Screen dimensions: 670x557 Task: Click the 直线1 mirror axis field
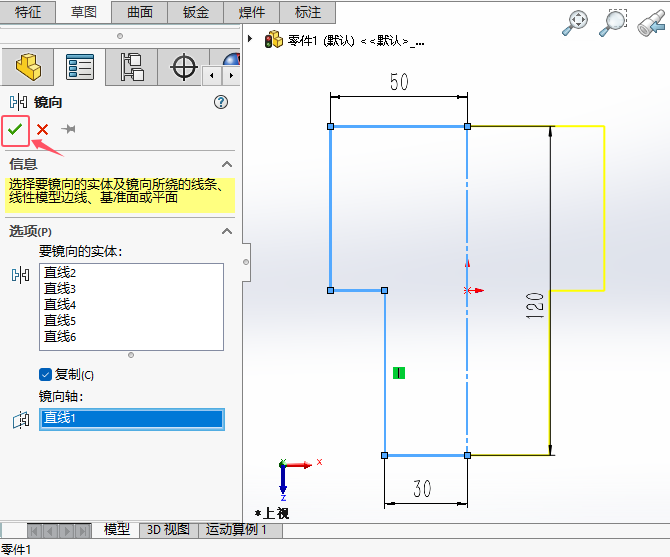(x=132, y=419)
